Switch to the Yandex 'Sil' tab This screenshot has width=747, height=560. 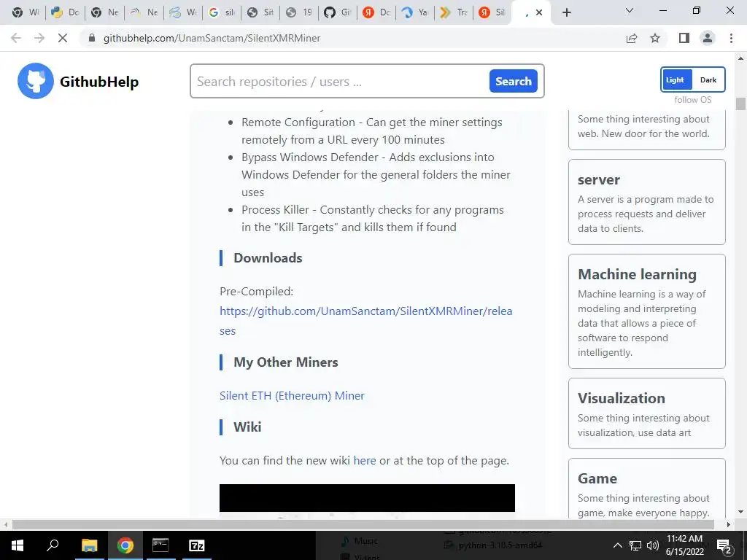coord(492,12)
